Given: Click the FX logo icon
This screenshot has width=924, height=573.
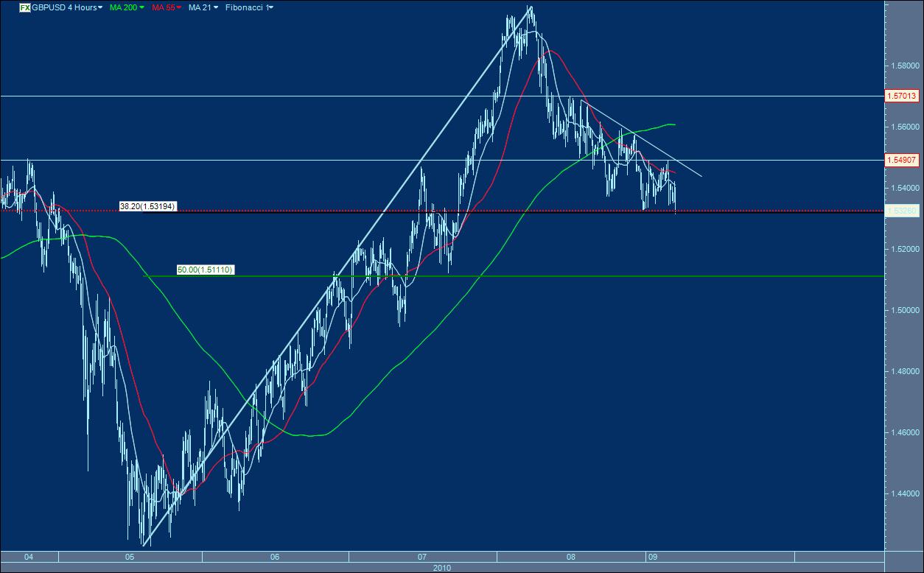Looking at the screenshot, I should coord(24,7).
